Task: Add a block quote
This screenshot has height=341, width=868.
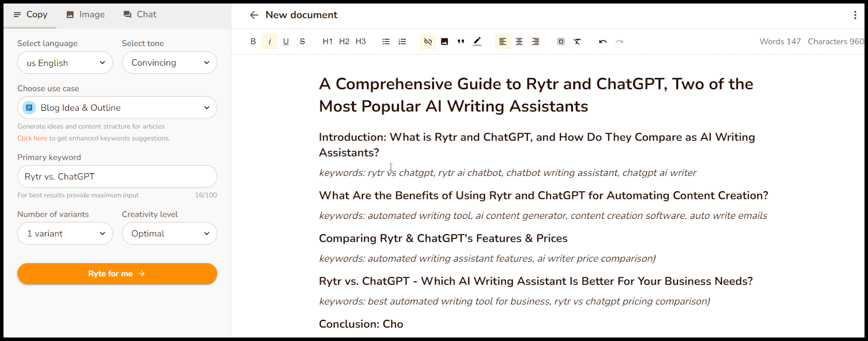Action: 461,42
